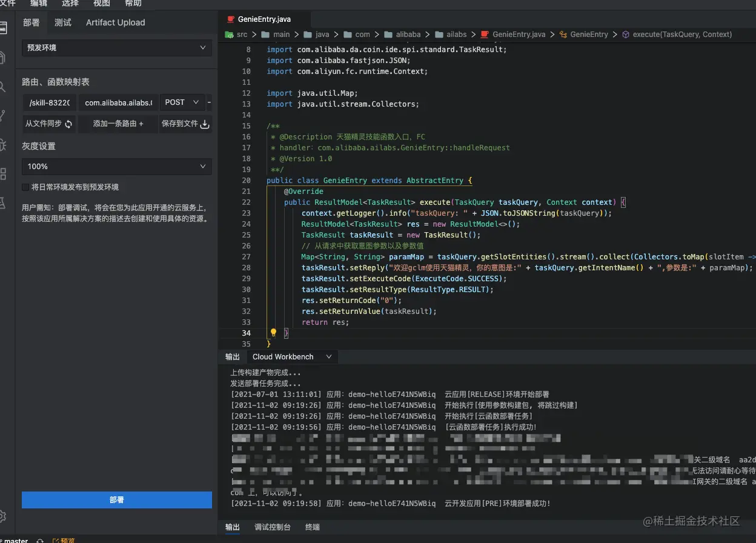Open the Cloud Workbench output dropdown

click(293, 357)
